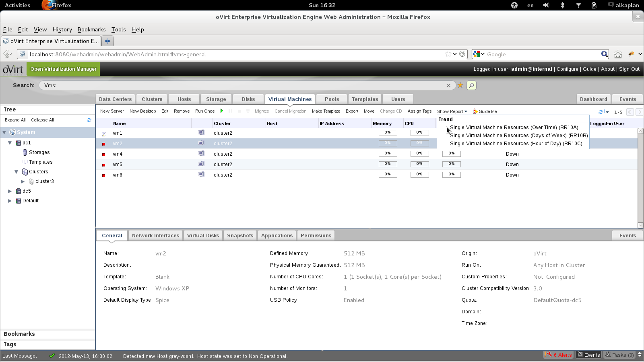Open the Alerts panel in footer
The image size is (644, 362).
click(558, 355)
